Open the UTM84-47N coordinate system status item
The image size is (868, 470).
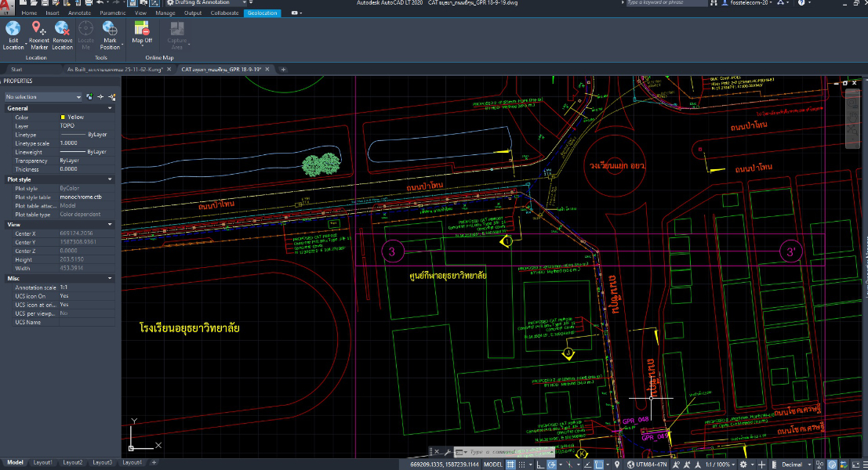tap(647, 465)
